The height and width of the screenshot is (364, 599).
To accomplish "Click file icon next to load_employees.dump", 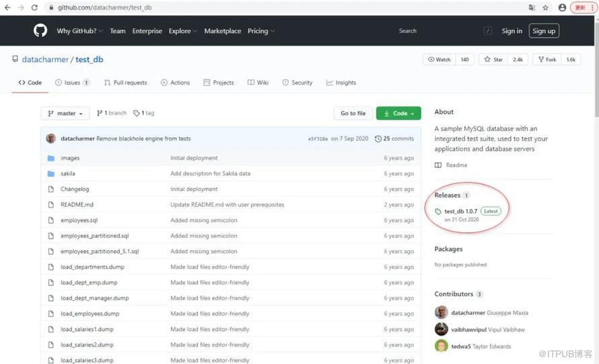I will point(50,314).
